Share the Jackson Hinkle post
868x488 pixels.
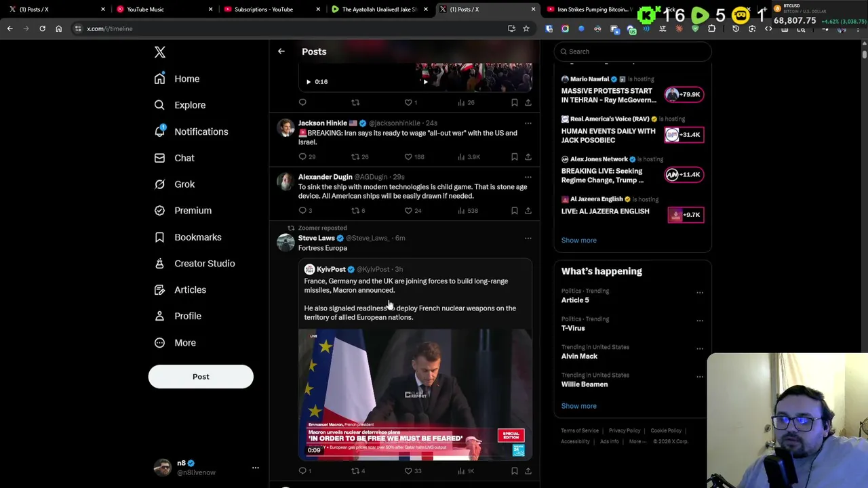528,157
